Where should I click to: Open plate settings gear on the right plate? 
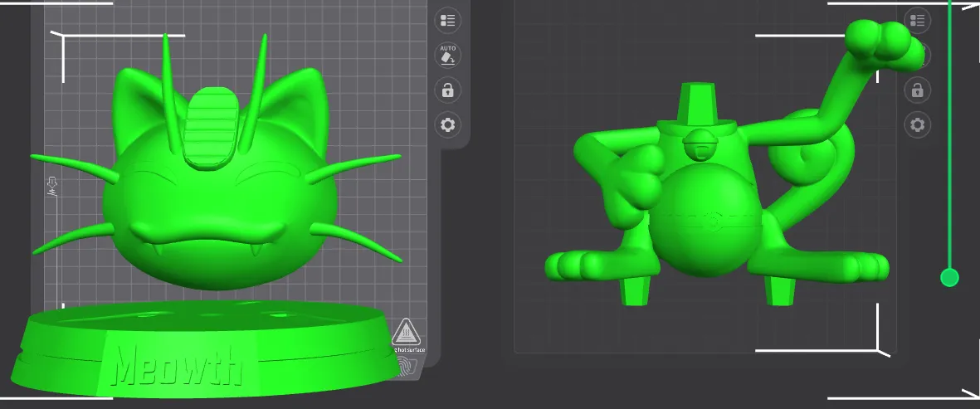pos(917,125)
